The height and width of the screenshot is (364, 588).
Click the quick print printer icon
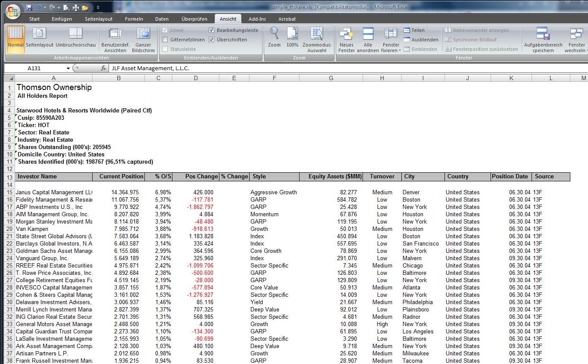[x=76, y=8]
